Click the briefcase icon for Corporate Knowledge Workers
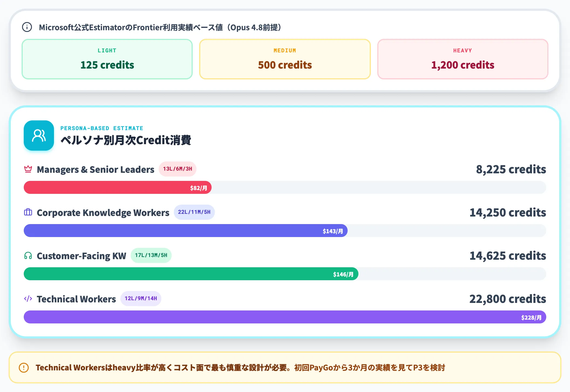Screen dimensions: 570x392 [28, 212]
